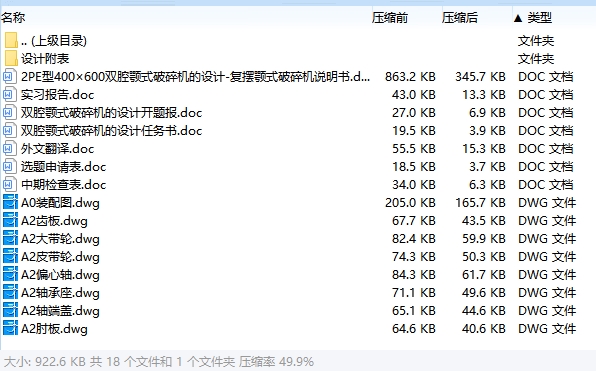Click the DWG icon of A2轴端盖.dwg
The image size is (596, 371).
(10, 311)
